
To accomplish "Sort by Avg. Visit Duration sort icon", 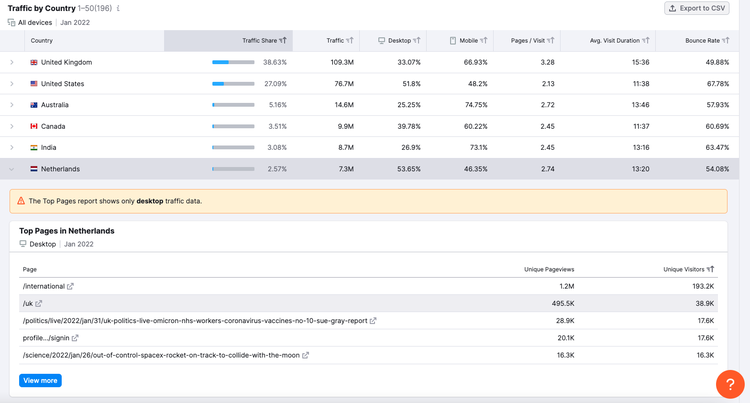I will (646, 41).
